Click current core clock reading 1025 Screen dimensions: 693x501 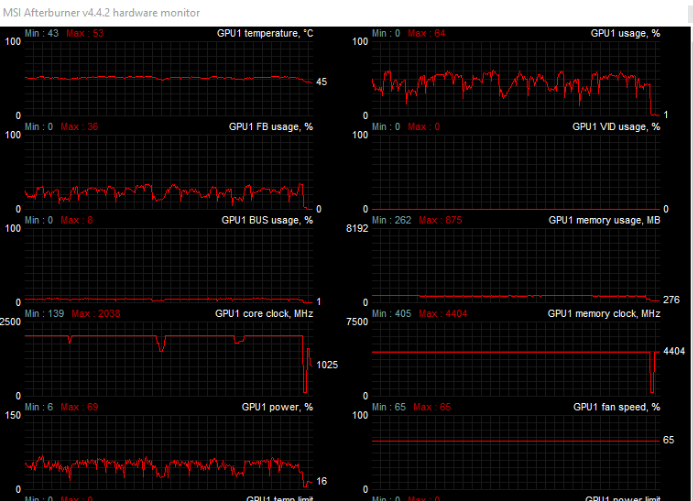327,365
